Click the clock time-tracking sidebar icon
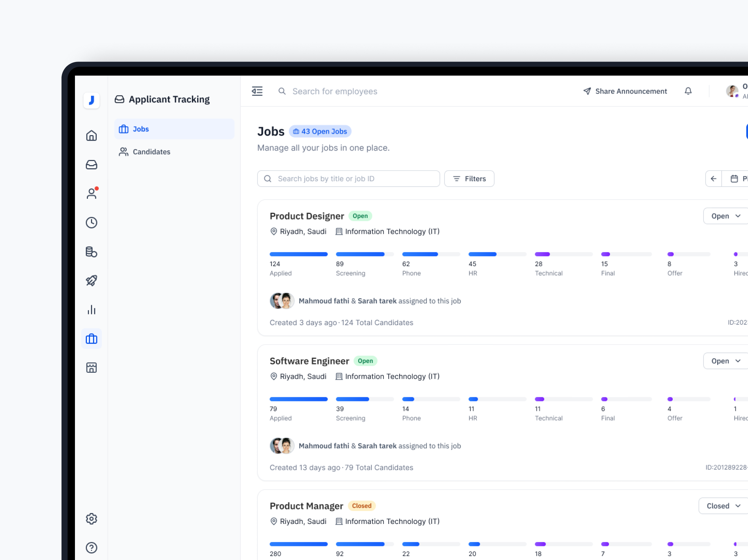The height and width of the screenshot is (560, 748). [x=91, y=222]
